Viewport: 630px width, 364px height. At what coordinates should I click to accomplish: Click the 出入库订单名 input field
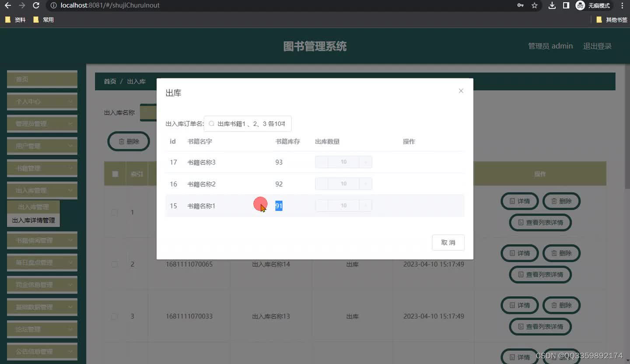[248, 124]
